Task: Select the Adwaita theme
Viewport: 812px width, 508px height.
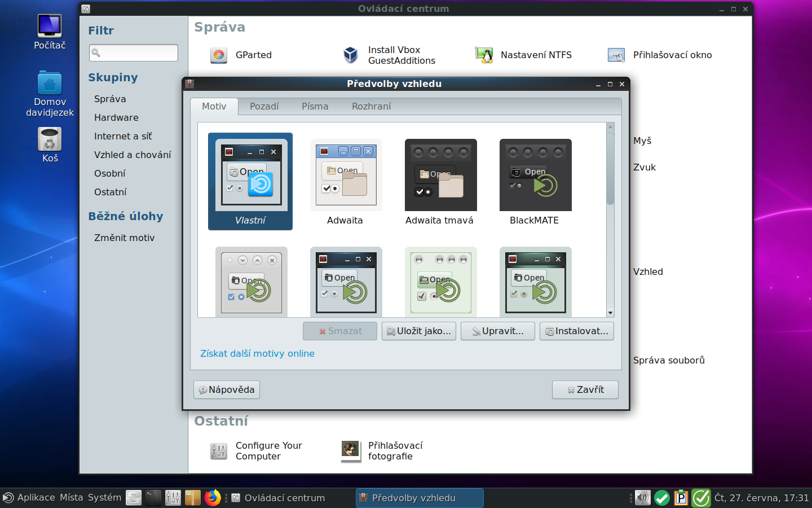Action: click(x=345, y=181)
